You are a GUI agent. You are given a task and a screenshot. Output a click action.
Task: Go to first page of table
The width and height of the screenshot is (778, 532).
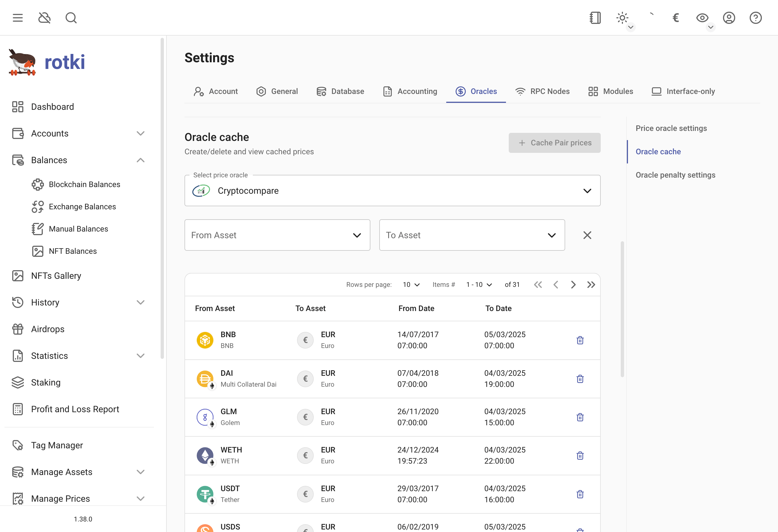[x=538, y=285]
